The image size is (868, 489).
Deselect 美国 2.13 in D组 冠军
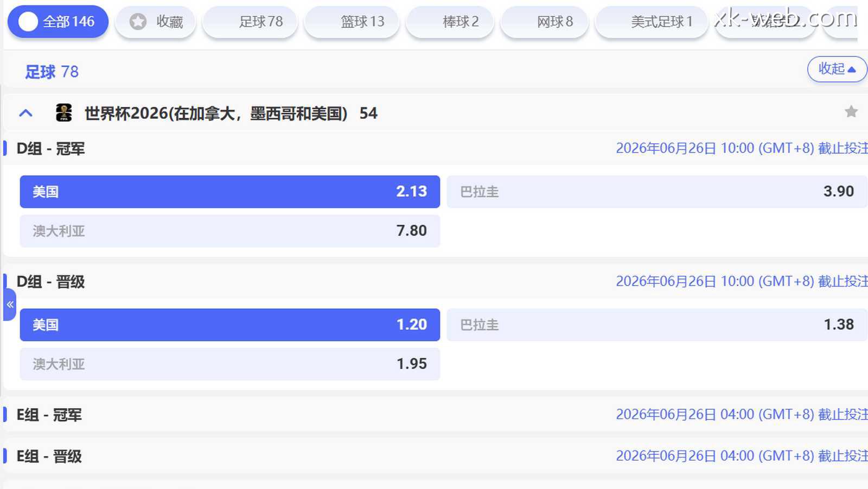(x=229, y=192)
